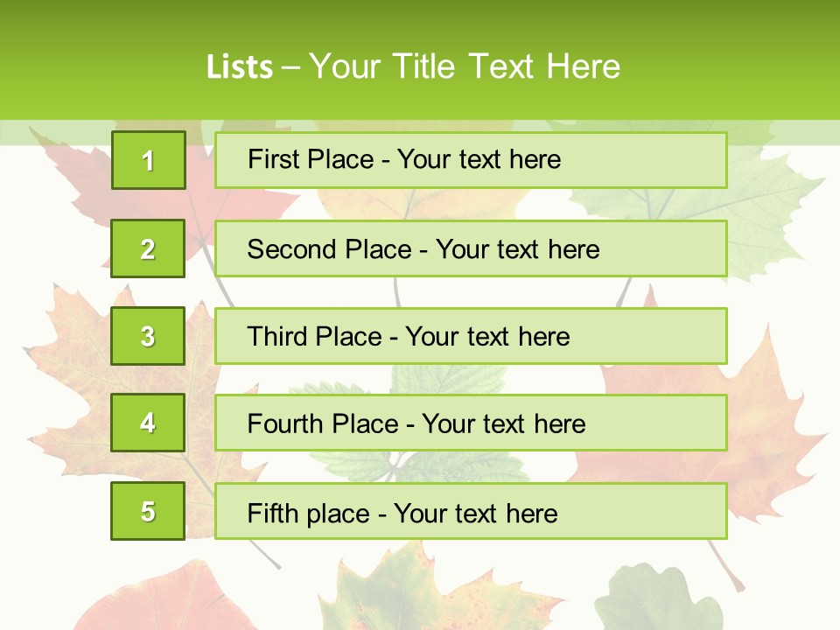The width and height of the screenshot is (840, 630).
Task: Click the Third Place text bar
Action: click(471, 336)
